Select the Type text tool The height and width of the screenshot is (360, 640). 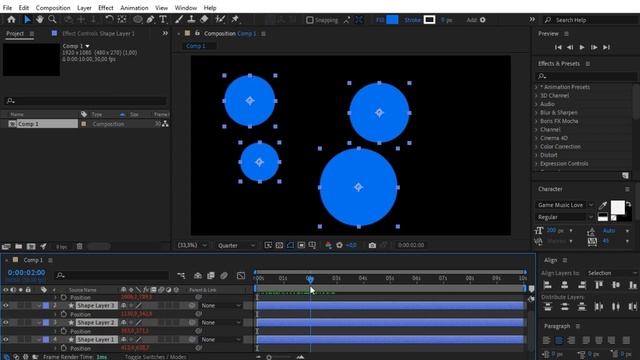click(163, 19)
